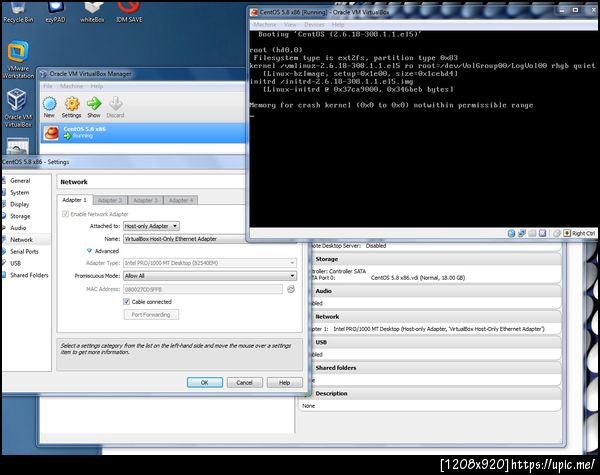Viewport: 600px width, 475px height.
Task: Click Shared folders header in details pane
Action: [x=435, y=368]
